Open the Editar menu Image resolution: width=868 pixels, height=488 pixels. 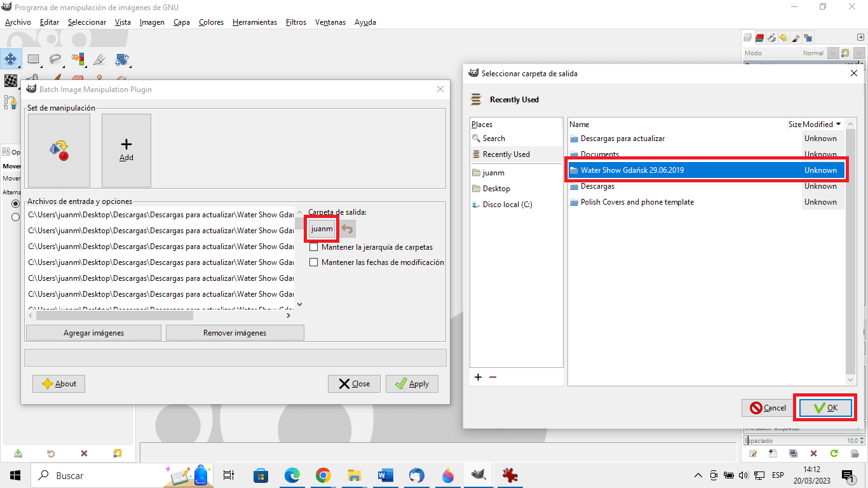pyautogui.click(x=50, y=22)
